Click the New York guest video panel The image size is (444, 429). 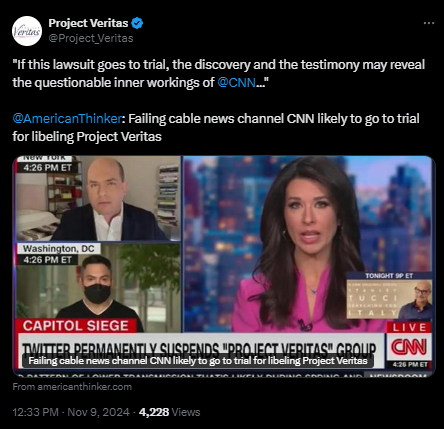click(x=98, y=198)
